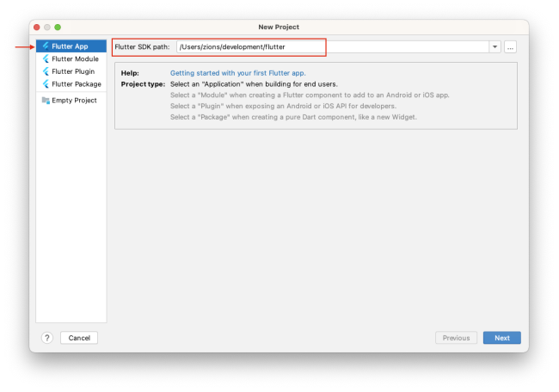The image size is (559, 392).
Task: Click the Flutter App logo icon
Action: [x=46, y=46]
